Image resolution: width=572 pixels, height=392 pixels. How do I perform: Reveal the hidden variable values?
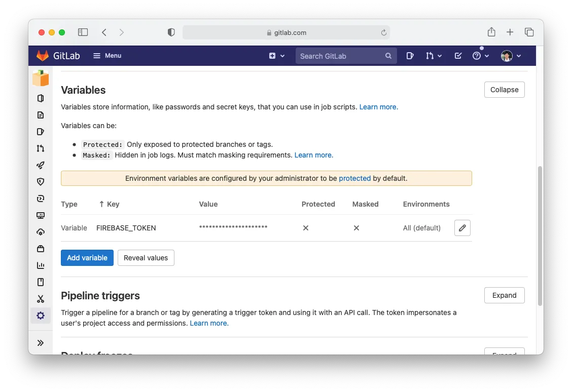(x=146, y=258)
